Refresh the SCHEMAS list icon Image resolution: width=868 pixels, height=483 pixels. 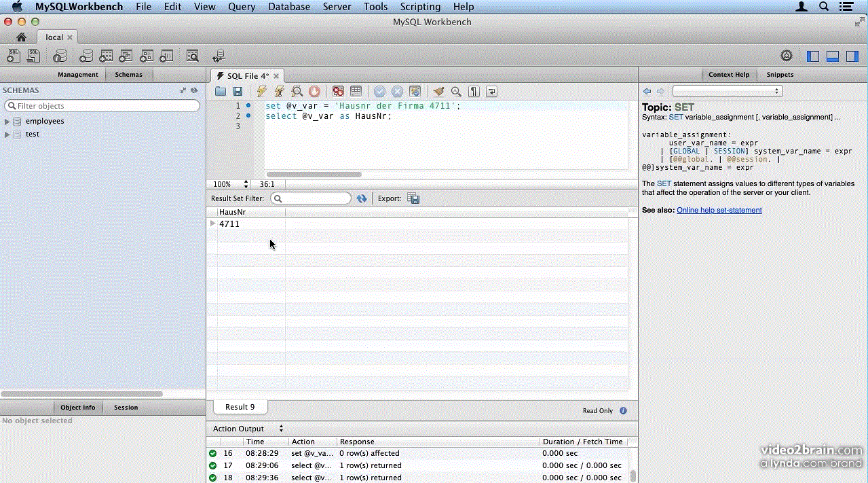click(x=194, y=90)
